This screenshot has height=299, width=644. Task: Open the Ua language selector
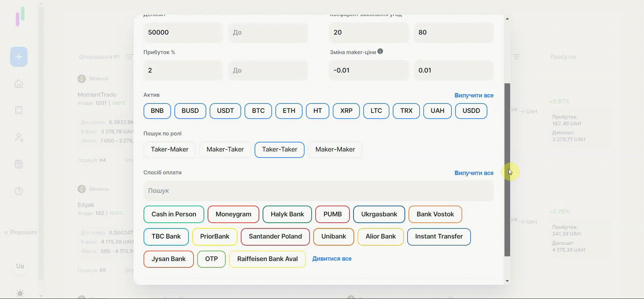(20, 266)
